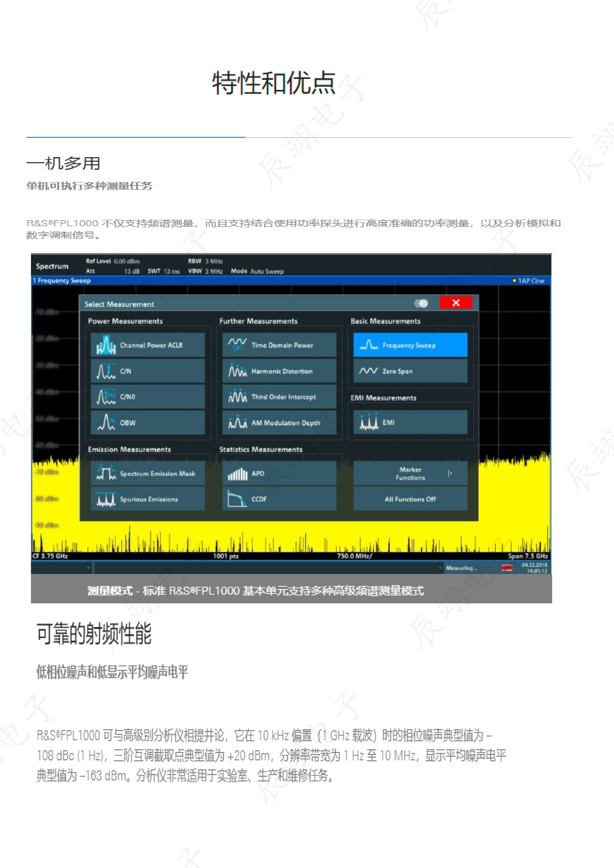Click the 1 Frequency Sweep window title
The height and width of the screenshot is (868, 614).
point(62,281)
